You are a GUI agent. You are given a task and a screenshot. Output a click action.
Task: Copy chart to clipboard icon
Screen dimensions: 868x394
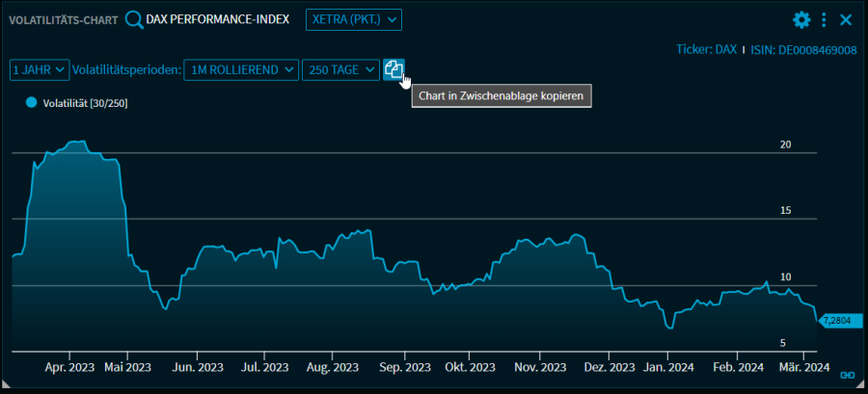(393, 69)
